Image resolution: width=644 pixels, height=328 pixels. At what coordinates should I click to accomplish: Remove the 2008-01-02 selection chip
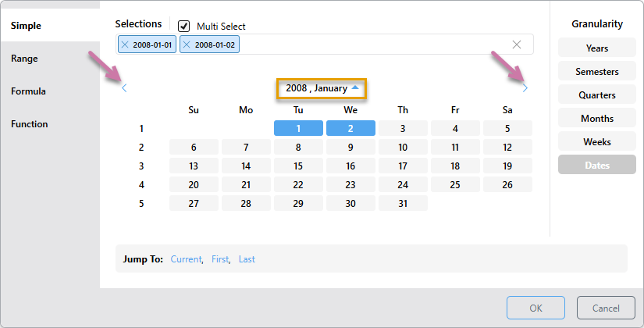click(187, 45)
